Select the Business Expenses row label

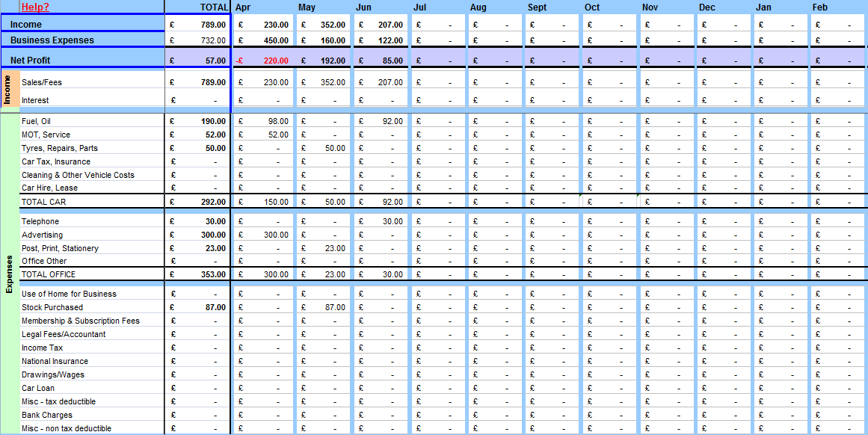[52, 40]
